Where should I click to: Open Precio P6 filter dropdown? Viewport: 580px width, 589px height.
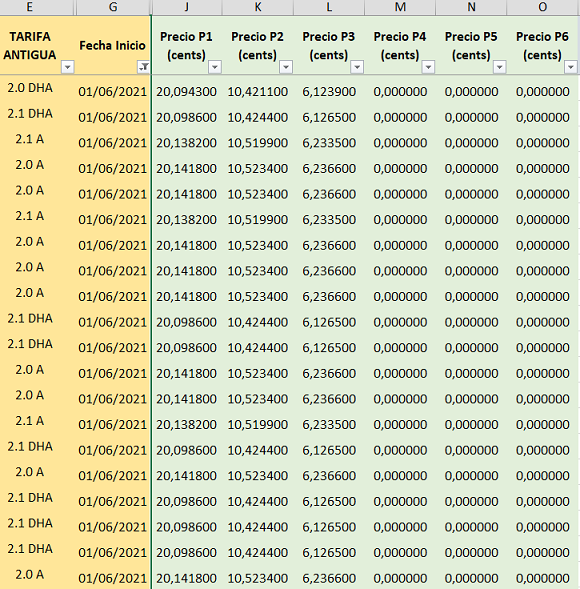pos(571,67)
